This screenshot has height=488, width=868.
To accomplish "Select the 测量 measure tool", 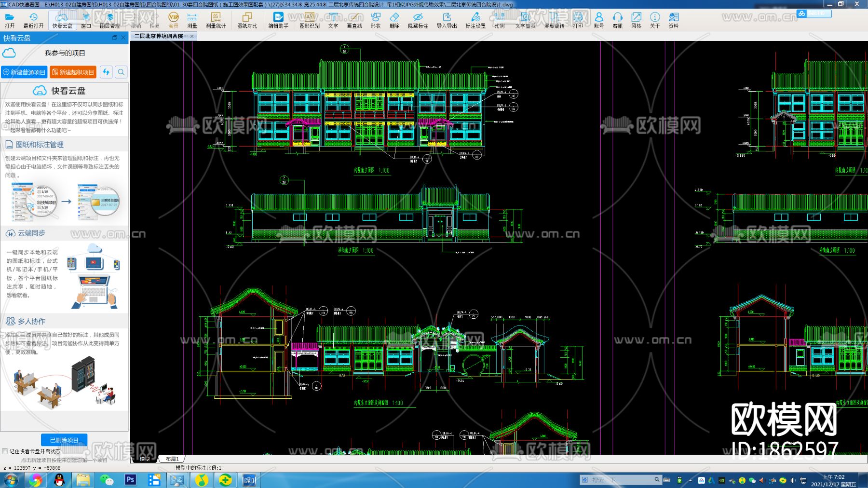I will [192, 20].
